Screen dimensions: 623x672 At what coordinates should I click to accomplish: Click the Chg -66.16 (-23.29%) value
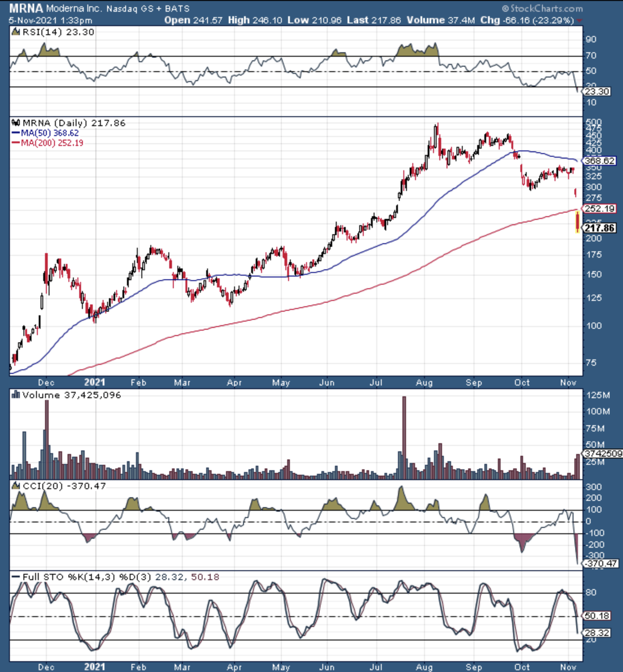tap(527, 20)
